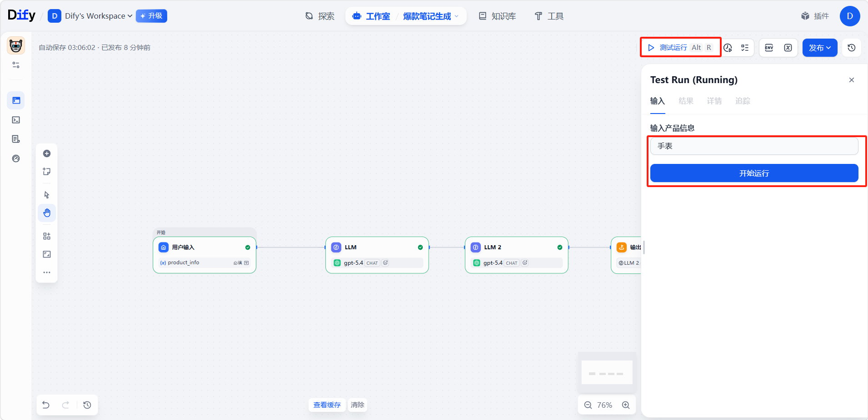Viewport: 868px width, 420px height.
Task: Switch to hand pan mode
Action: coord(47,213)
